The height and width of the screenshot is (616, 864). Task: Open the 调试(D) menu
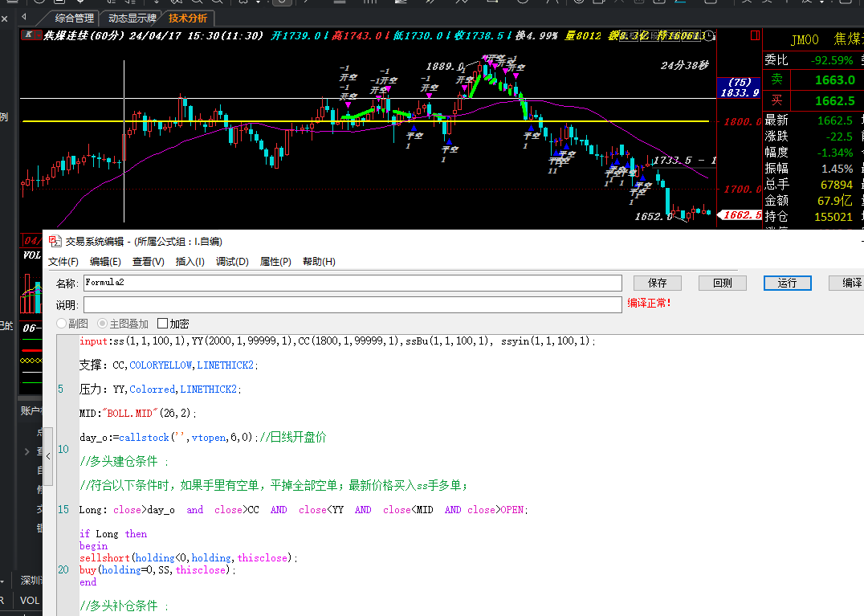pos(232,262)
